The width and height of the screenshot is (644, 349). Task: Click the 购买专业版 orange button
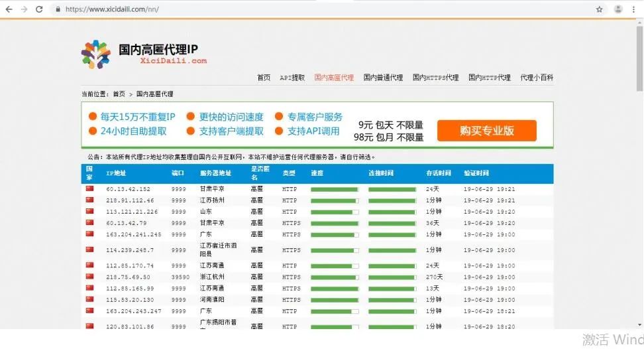(487, 131)
